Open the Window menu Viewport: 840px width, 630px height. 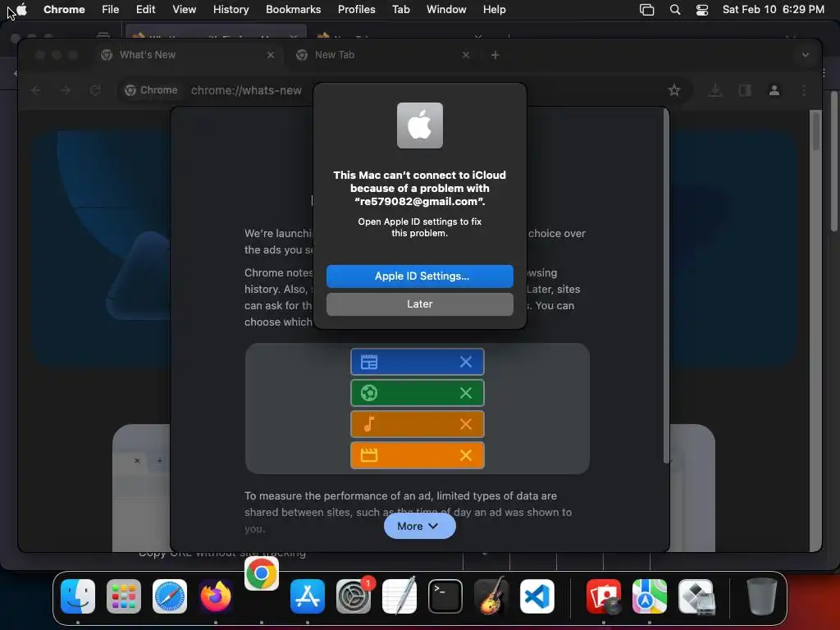[x=446, y=9]
